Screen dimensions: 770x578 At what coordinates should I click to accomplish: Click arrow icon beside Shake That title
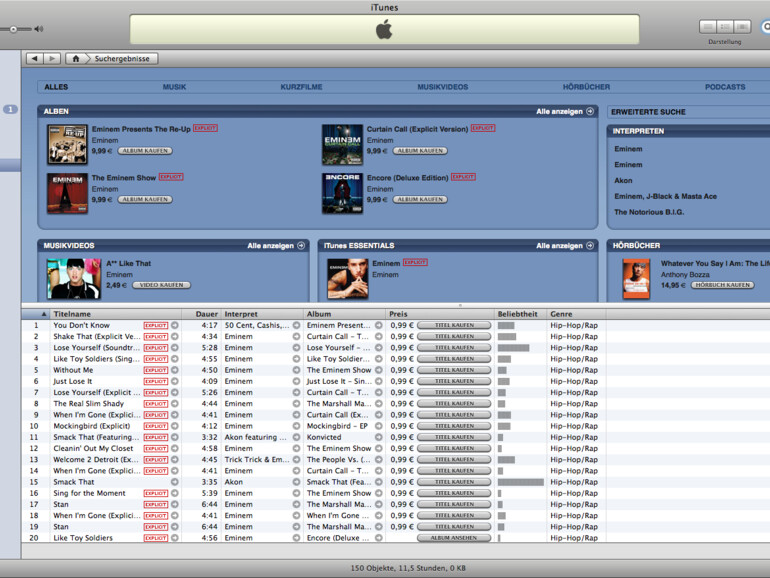[175, 336]
